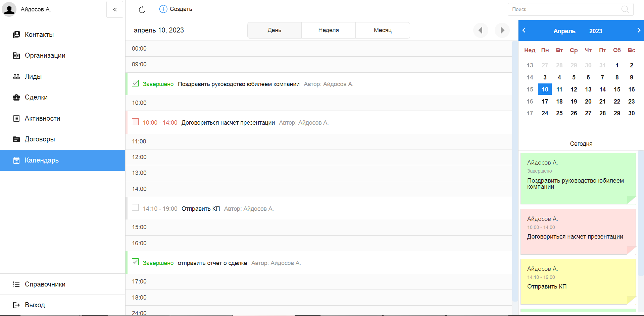
Task: Go to previous day with left arrow
Action: [481, 30]
